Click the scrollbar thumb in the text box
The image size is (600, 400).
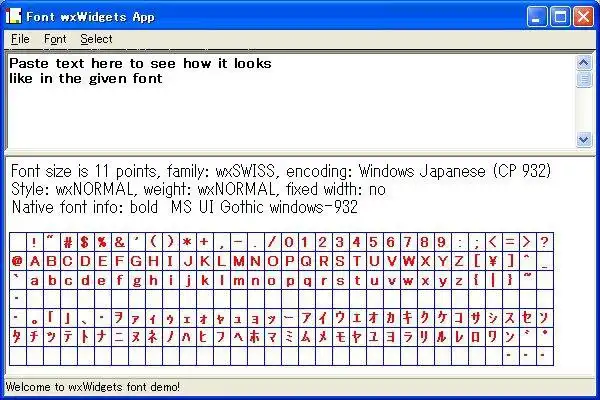[584, 80]
